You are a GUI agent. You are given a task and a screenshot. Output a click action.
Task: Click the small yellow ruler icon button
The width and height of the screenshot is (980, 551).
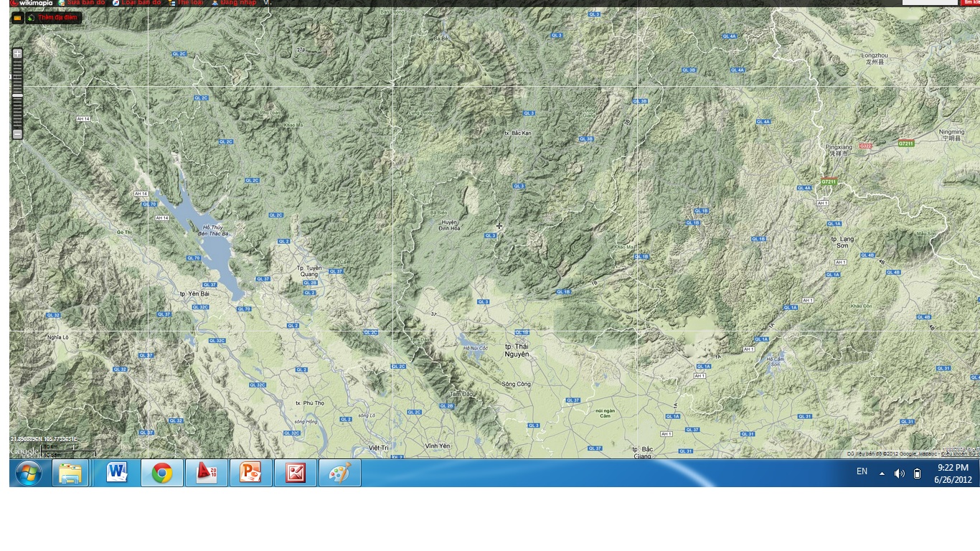(17, 17)
